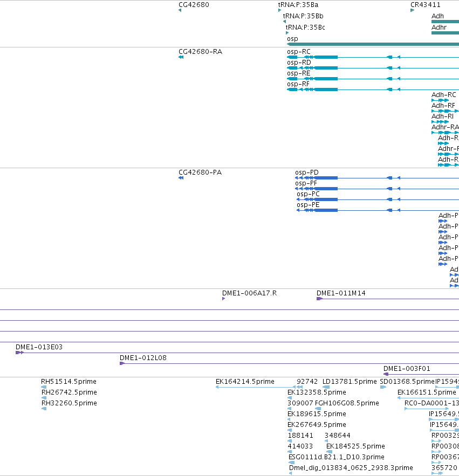Viewport: 459px width, 476px height.
Task: Open the RH32260.5prime EST label
Action: point(69,403)
